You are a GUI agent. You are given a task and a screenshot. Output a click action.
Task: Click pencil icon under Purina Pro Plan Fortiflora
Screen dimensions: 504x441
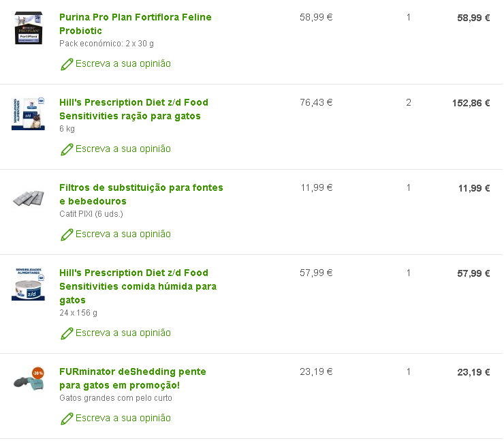[67, 64]
